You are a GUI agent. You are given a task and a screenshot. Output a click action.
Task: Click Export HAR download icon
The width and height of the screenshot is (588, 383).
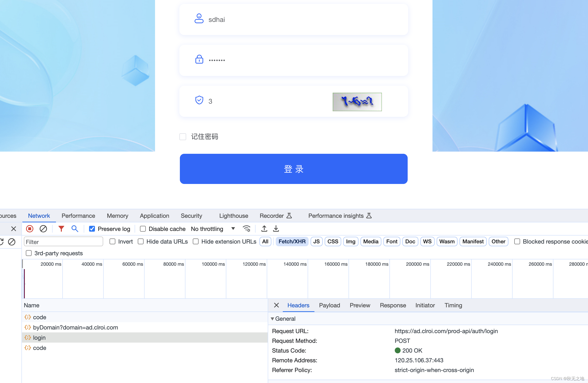tap(276, 229)
